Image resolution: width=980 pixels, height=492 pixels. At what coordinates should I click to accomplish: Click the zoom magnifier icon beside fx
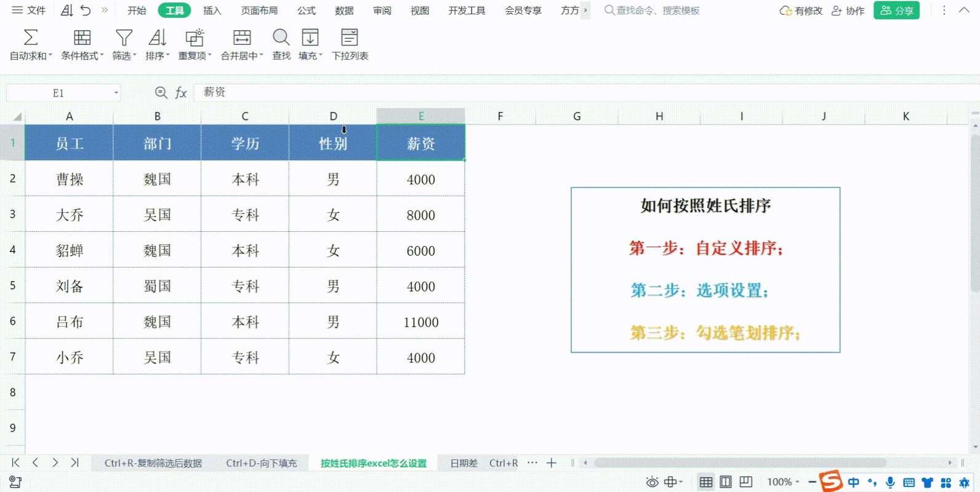click(x=161, y=92)
